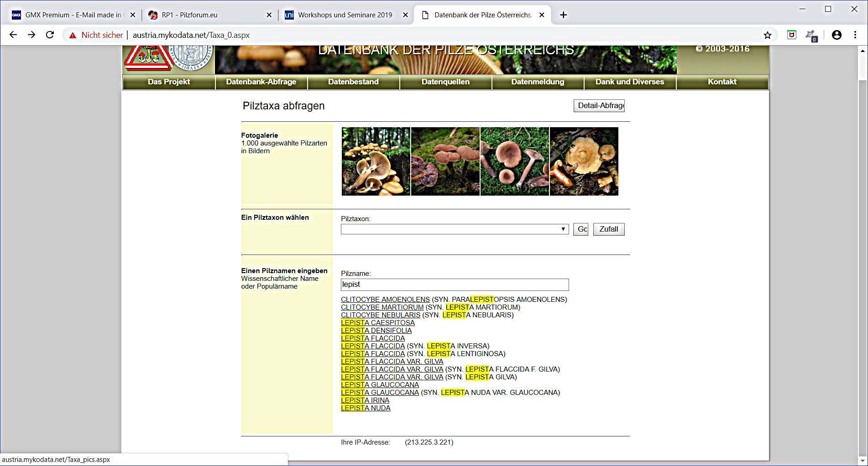The height and width of the screenshot is (466, 868).
Task: Click the browser back arrow
Action: (x=13, y=35)
